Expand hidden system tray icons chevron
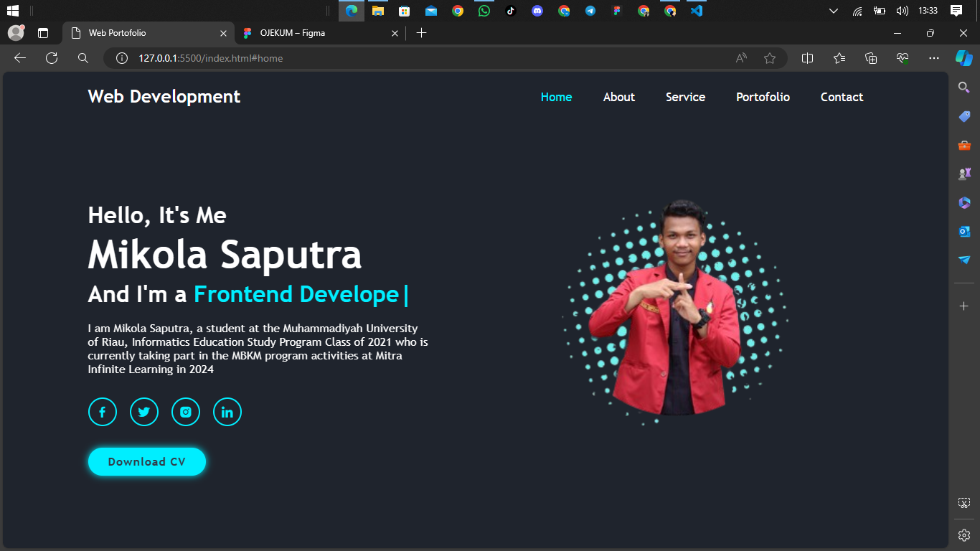The height and width of the screenshot is (551, 980). tap(833, 11)
